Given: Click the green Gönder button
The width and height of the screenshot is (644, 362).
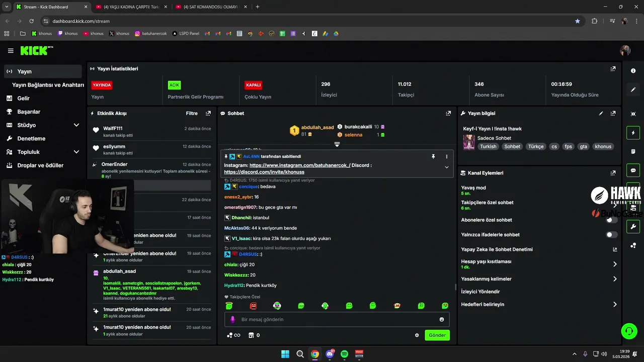Looking at the screenshot, I should [x=437, y=335].
